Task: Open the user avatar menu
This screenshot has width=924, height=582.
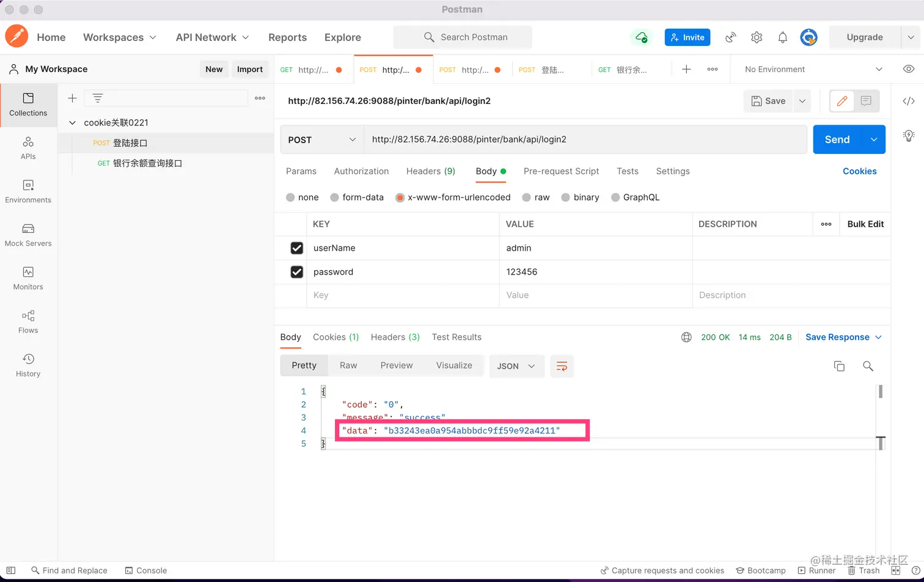Action: click(x=809, y=37)
